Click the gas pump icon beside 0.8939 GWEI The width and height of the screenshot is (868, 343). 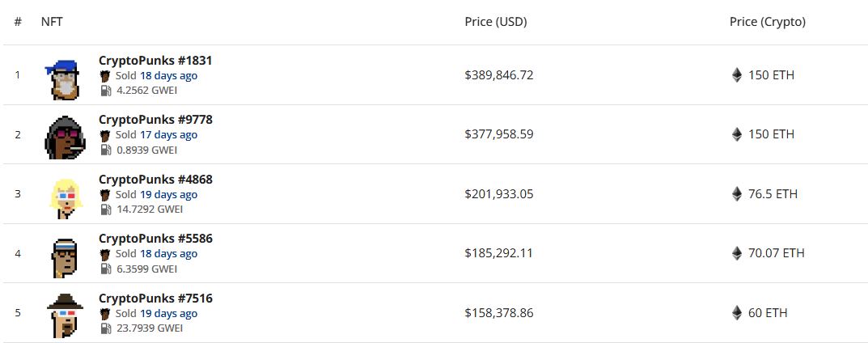106,150
